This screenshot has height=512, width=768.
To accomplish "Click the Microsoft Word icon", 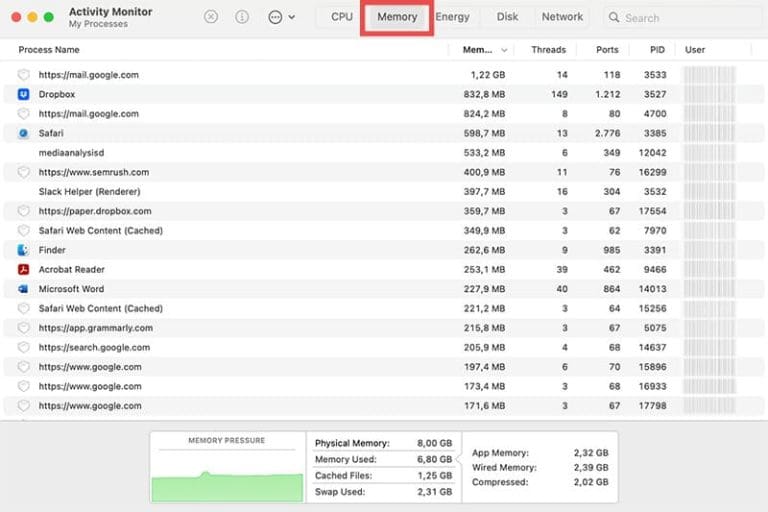I will point(24,289).
